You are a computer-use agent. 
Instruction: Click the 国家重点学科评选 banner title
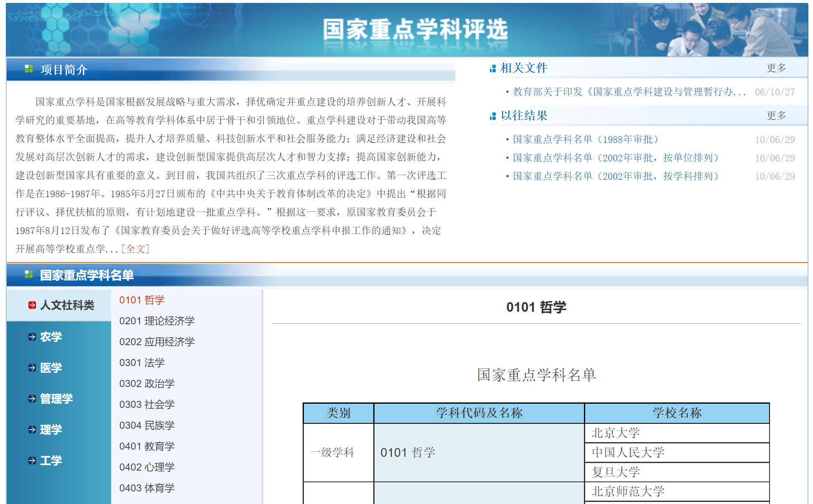pyautogui.click(x=415, y=29)
